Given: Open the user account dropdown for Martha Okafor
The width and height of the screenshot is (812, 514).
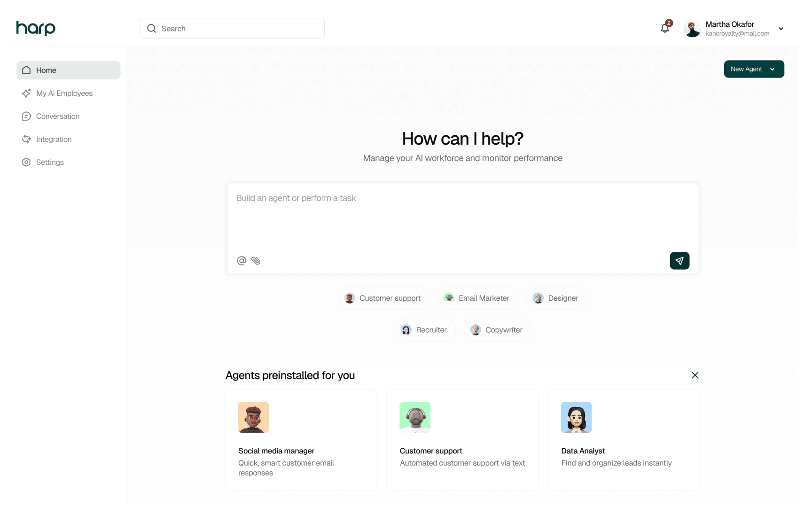Looking at the screenshot, I should (x=730, y=28).
